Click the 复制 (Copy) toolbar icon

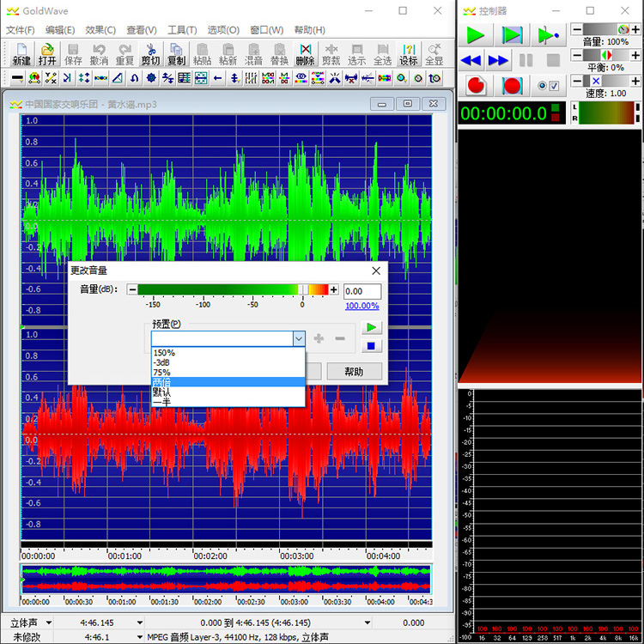tap(176, 54)
